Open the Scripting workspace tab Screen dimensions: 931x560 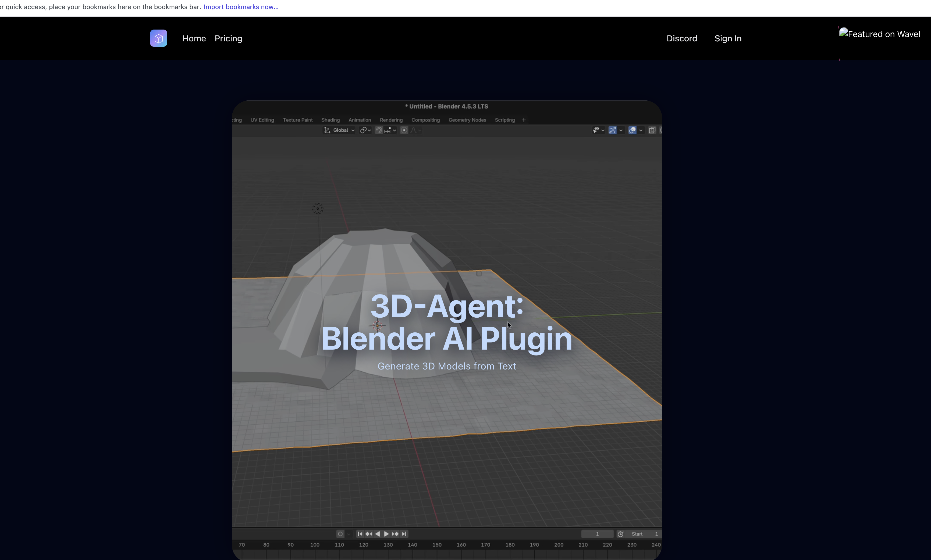505,120
